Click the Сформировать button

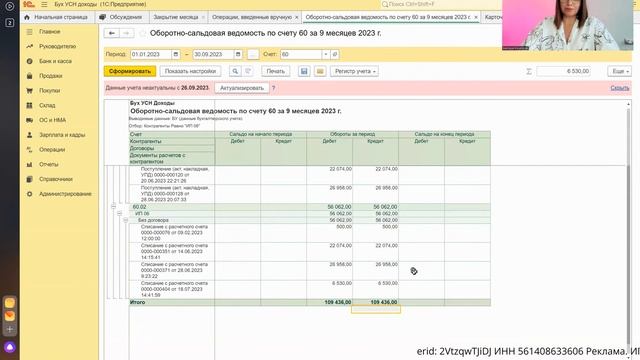click(130, 71)
